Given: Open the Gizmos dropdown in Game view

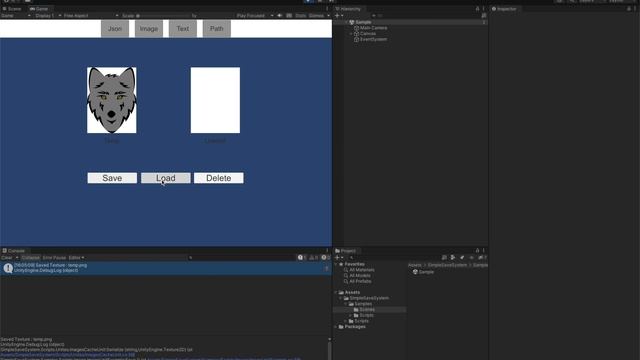Looking at the screenshot, I should (x=319, y=16).
